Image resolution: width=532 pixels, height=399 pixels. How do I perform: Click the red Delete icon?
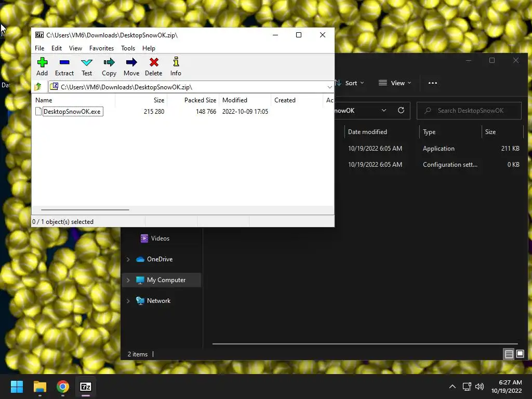154,67
